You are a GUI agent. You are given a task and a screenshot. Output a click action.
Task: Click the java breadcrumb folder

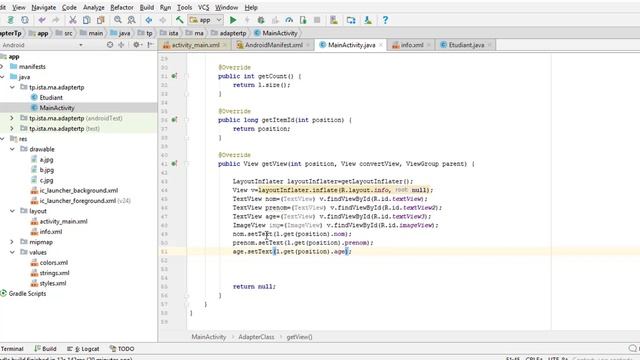pos(120,33)
